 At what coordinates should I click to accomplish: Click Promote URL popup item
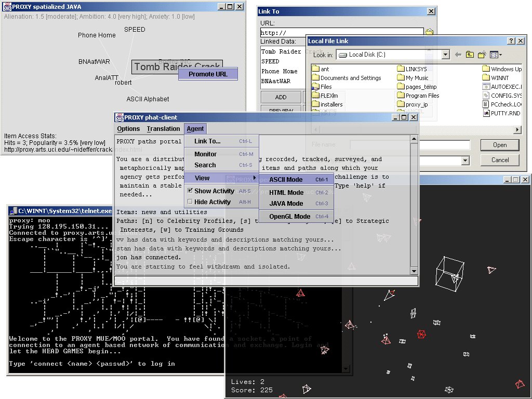(208, 74)
